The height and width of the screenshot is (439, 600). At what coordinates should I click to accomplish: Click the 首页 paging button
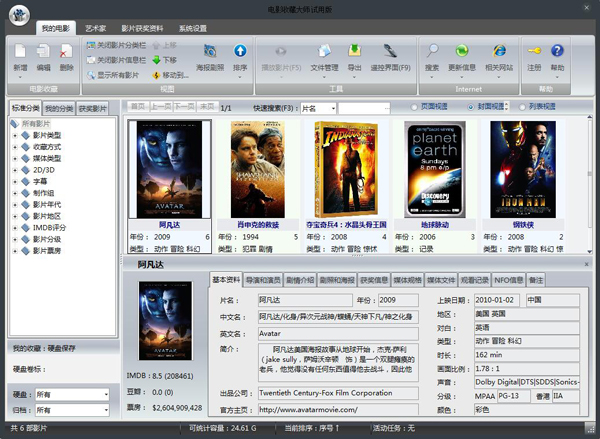138,106
